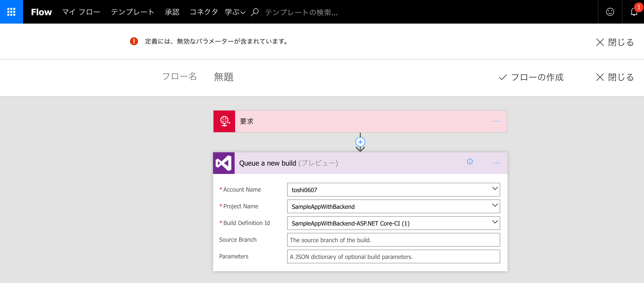Open notifications bell icon

[634, 12]
